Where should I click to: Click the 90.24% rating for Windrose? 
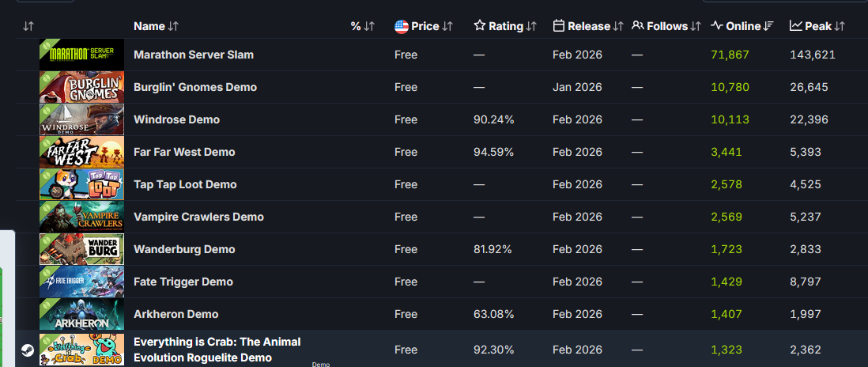[x=494, y=119]
